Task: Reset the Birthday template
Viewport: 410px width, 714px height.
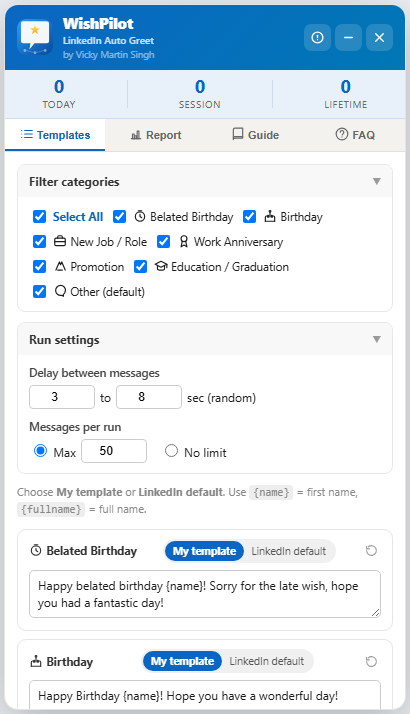Action: [x=371, y=661]
